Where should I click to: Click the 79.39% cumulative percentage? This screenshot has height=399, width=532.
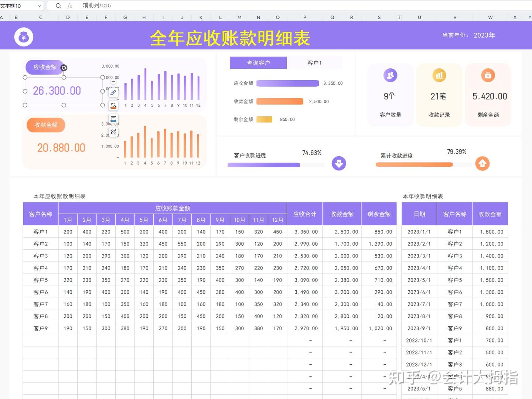(x=457, y=151)
